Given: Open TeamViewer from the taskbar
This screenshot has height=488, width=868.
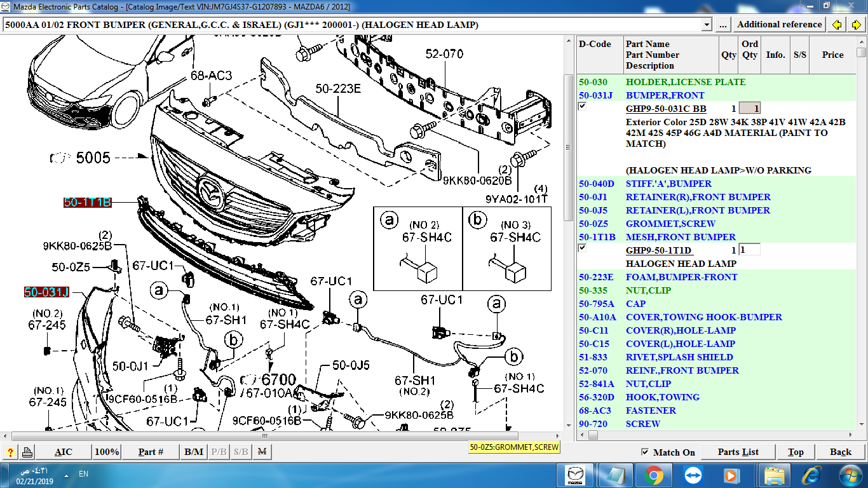Looking at the screenshot, I should coord(693,475).
